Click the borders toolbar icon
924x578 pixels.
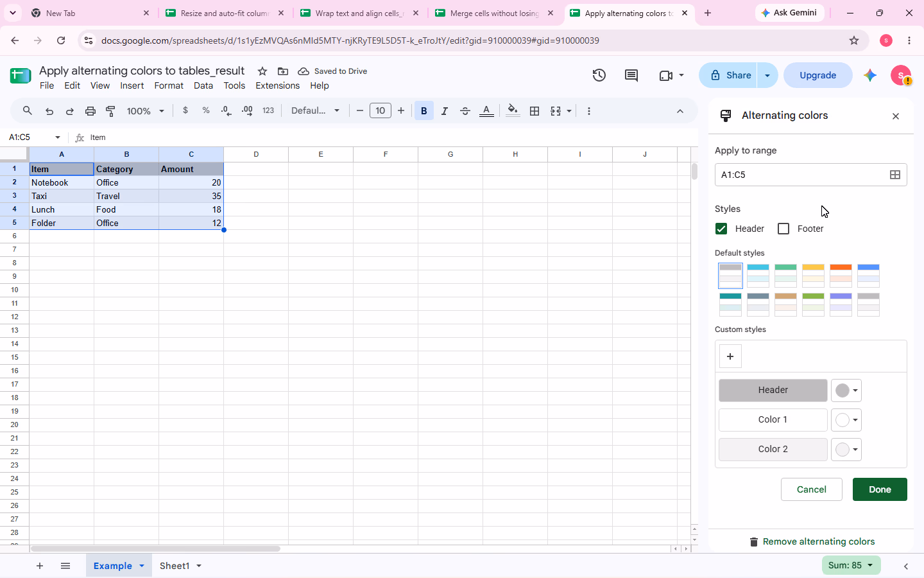(x=535, y=111)
